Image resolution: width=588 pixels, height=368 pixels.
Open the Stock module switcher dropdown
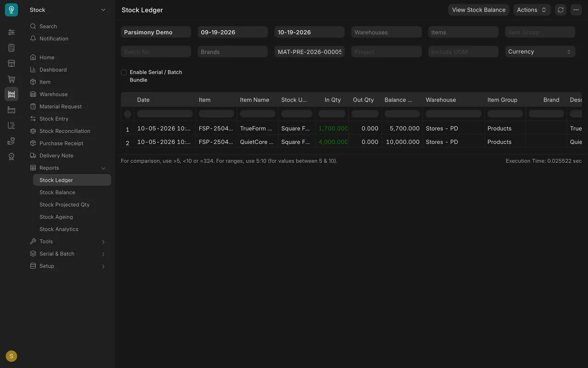[68, 10]
